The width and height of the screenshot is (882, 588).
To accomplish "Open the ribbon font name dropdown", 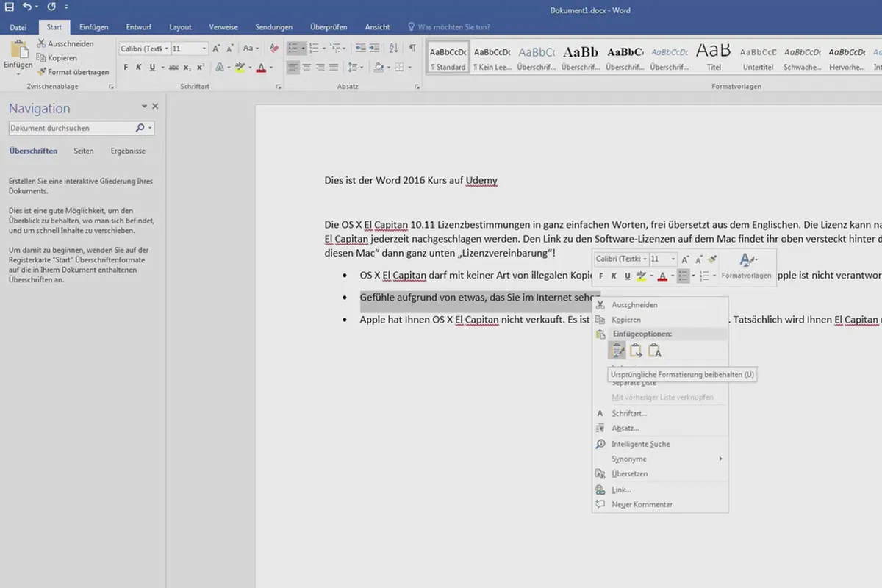I will tap(167, 49).
